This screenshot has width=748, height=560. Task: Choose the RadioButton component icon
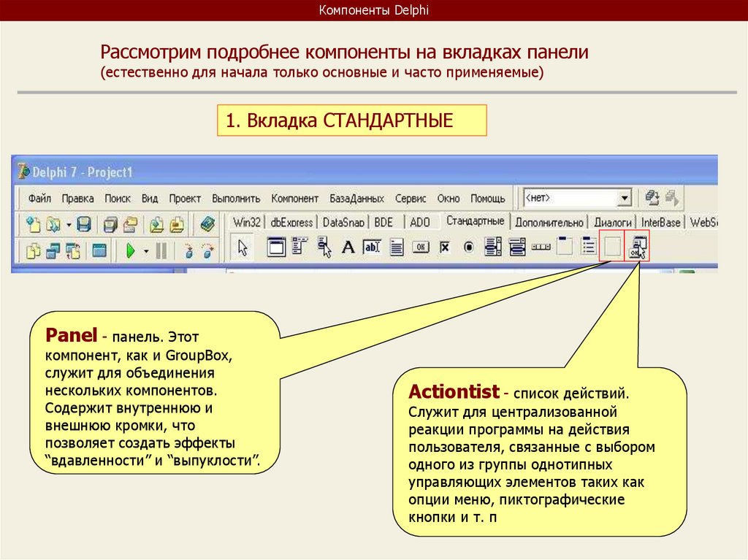point(469,247)
